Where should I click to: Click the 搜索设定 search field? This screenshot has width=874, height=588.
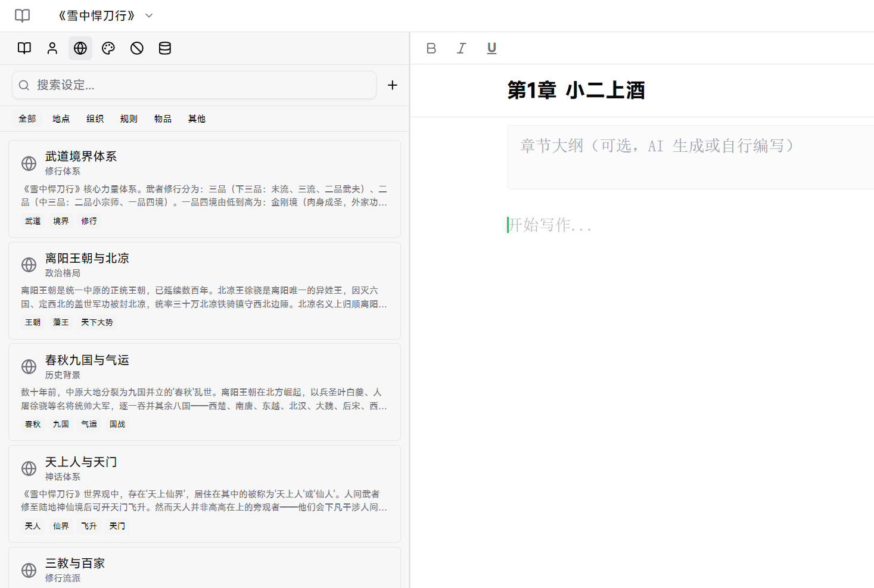click(x=194, y=85)
